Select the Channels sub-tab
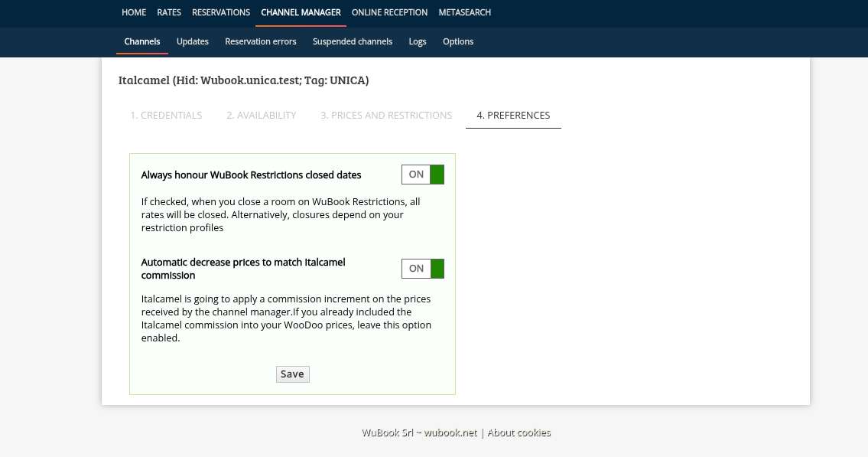Image resolution: width=868 pixels, height=457 pixels. click(142, 41)
